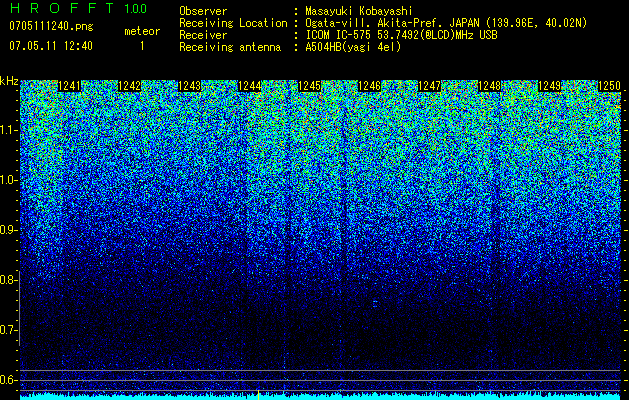This screenshot has width=629, height=400.
Task: Click the Observer label
Action: [x=203, y=11]
